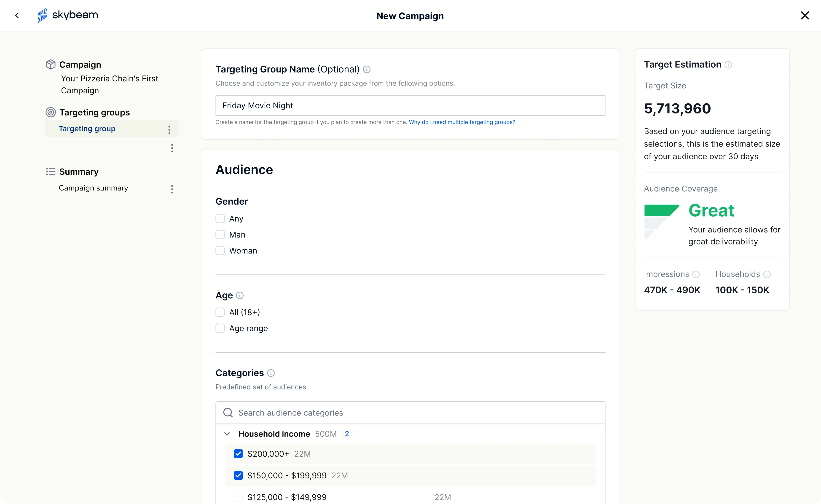821x504 pixels.
Task: Click info icon next to Impressions
Action: click(696, 274)
